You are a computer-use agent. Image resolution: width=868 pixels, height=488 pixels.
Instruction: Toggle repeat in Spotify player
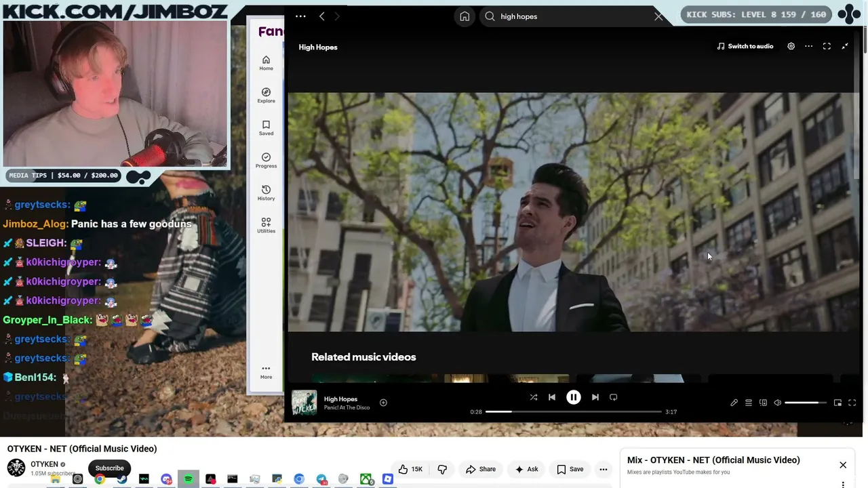click(614, 397)
